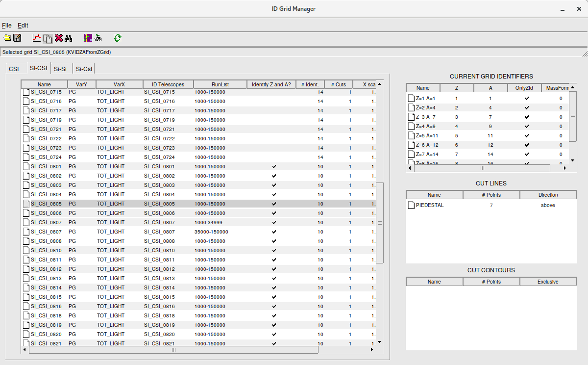Click the ROOT tree toolbar icon

[98, 38]
